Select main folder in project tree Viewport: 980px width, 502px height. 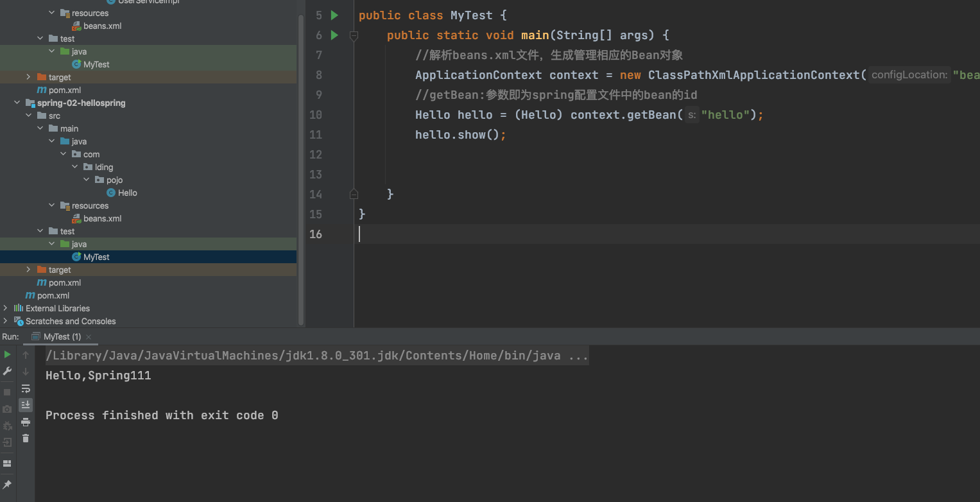(69, 128)
